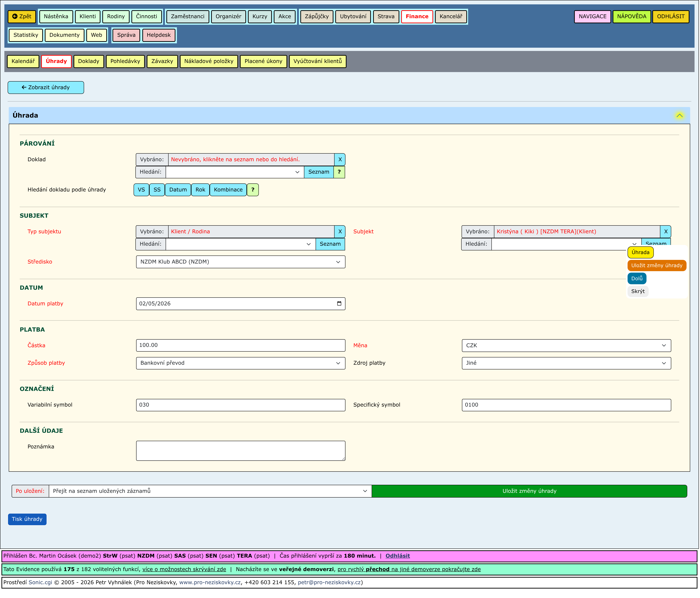Click the Částka amount field

(x=240, y=345)
